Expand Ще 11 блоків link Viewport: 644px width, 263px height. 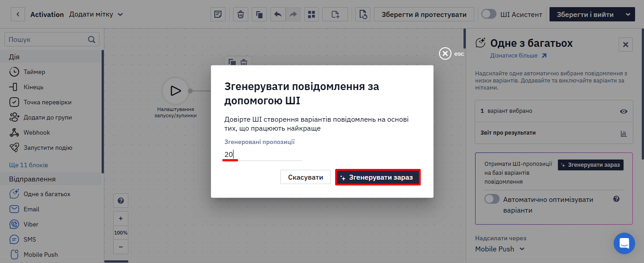click(x=29, y=165)
